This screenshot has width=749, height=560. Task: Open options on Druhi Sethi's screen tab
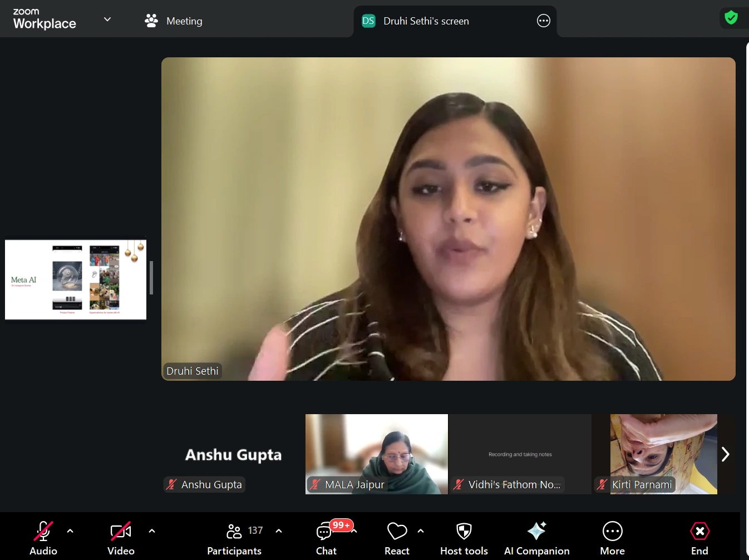coord(543,21)
